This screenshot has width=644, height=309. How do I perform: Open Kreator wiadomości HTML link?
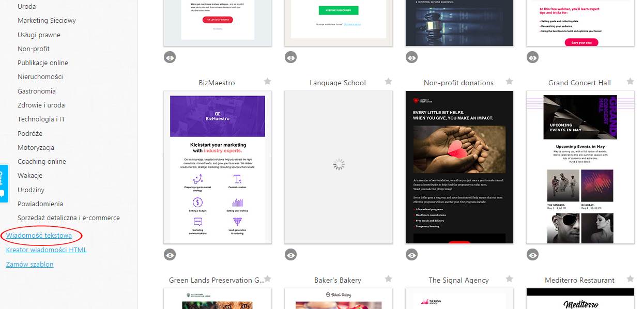pos(47,250)
